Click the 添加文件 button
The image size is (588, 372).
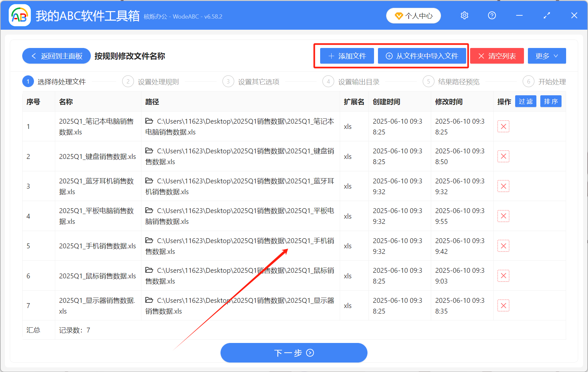tap(346, 56)
